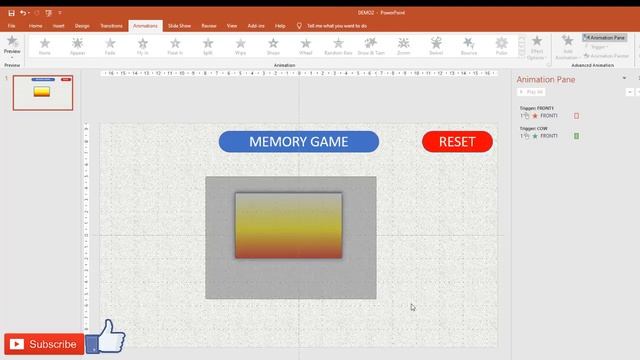Open the File tab
The image size is (640, 360).
click(x=11, y=26)
